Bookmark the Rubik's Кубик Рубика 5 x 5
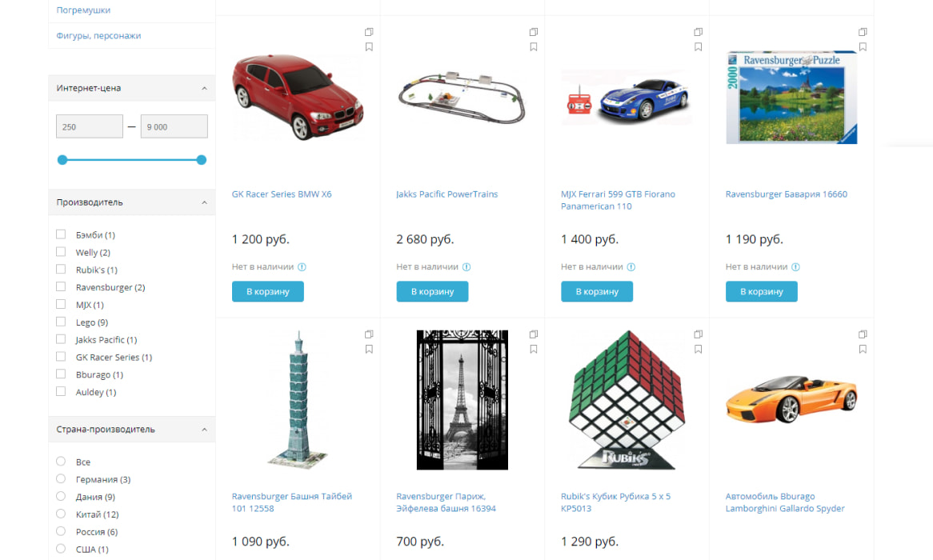 (699, 350)
